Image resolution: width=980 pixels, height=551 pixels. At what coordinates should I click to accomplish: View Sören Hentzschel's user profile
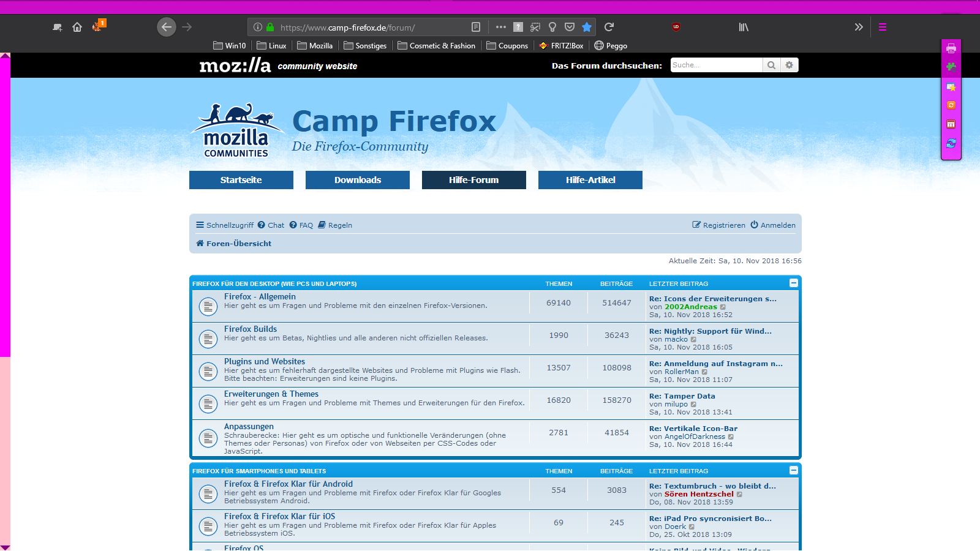(699, 494)
